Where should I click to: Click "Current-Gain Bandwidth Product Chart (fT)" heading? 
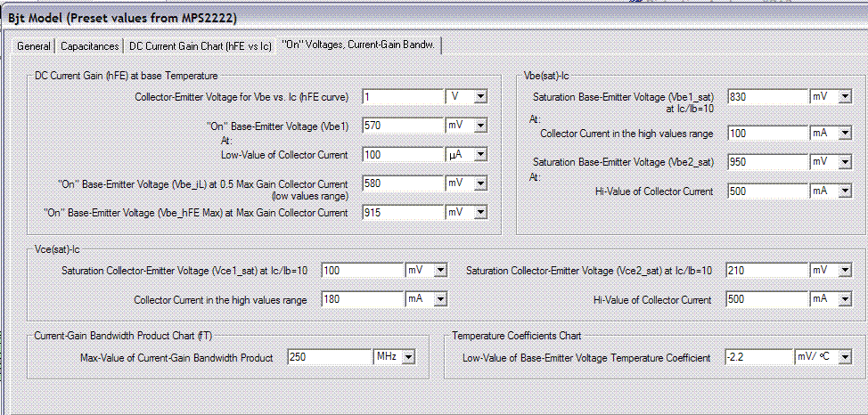coord(123,336)
